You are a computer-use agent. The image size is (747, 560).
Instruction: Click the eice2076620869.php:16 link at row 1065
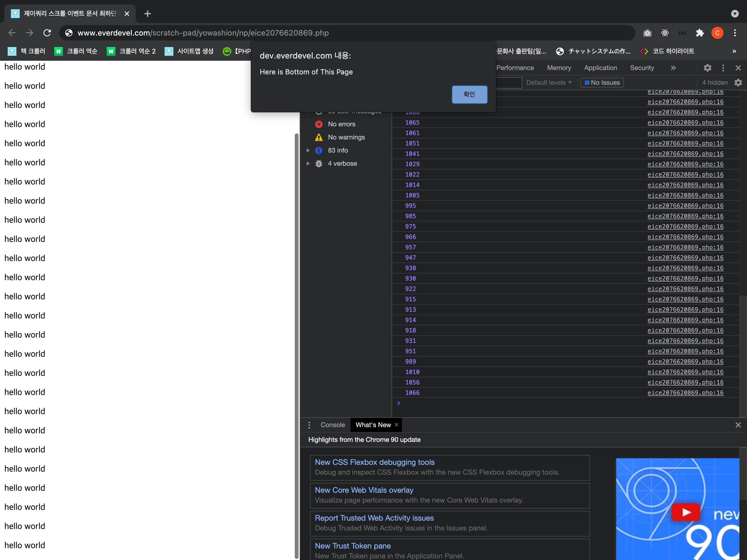pos(686,122)
